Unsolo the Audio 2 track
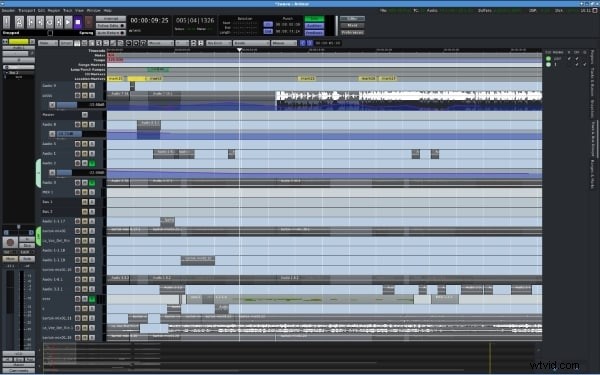 92,163
